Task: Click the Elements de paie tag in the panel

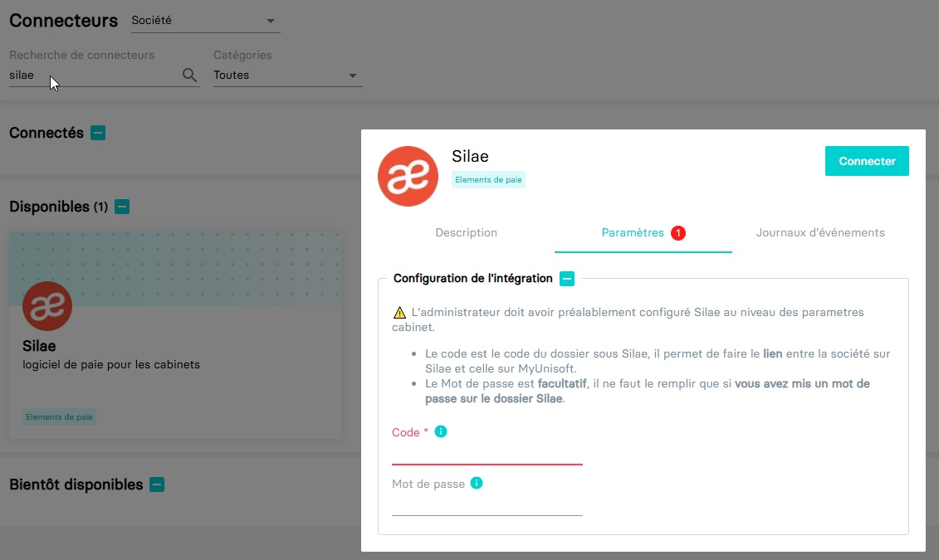Action: [x=489, y=179]
